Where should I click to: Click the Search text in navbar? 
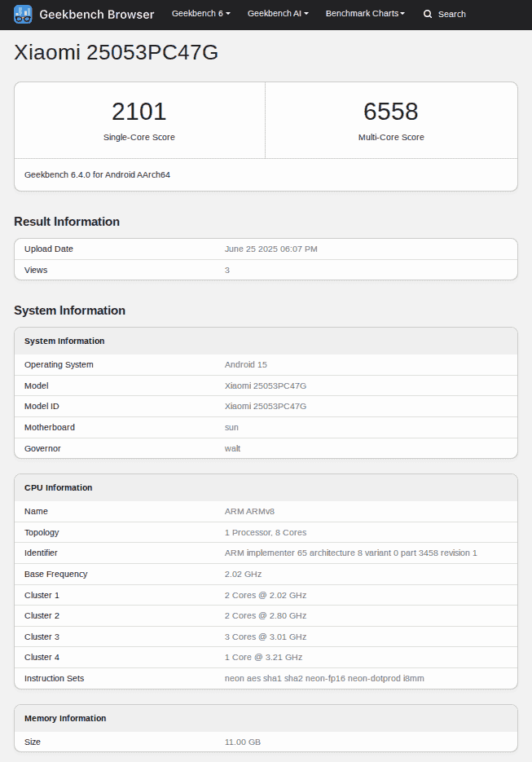coord(452,14)
